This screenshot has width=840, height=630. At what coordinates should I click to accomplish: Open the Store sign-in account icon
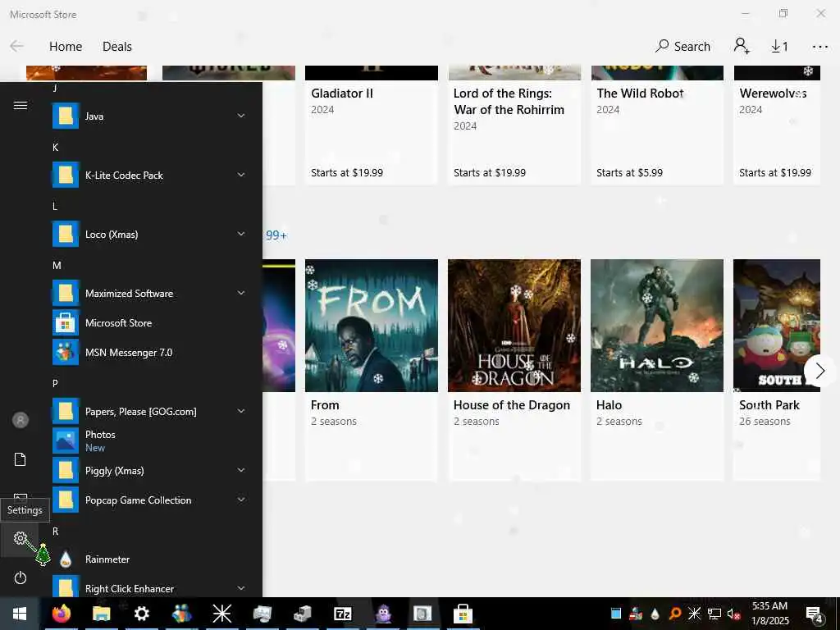(x=742, y=46)
